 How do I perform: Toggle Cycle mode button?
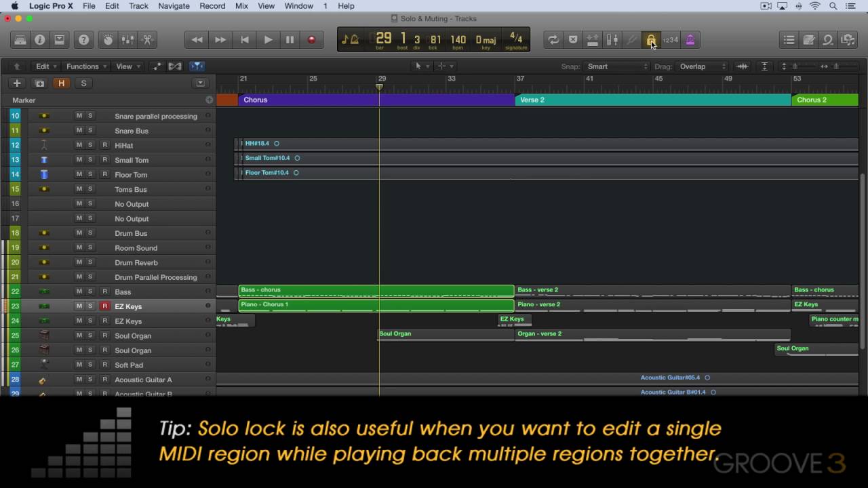point(553,40)
